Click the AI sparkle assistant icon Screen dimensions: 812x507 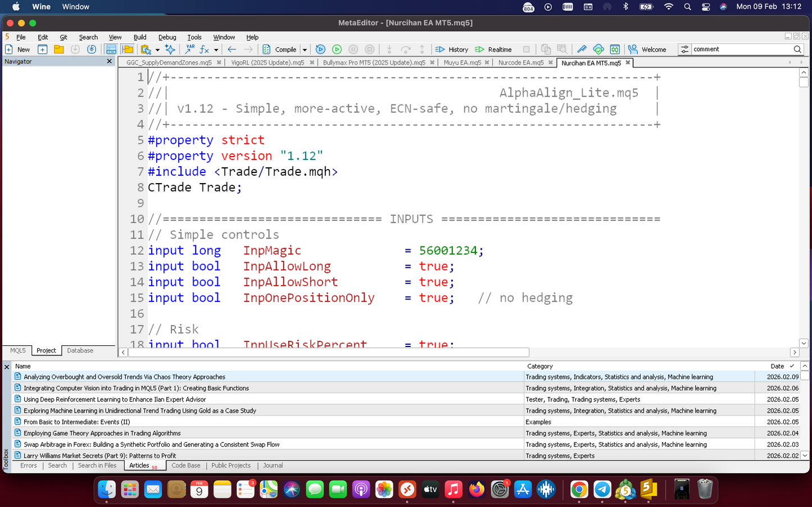pyautogui.click(x=170, y=49)
